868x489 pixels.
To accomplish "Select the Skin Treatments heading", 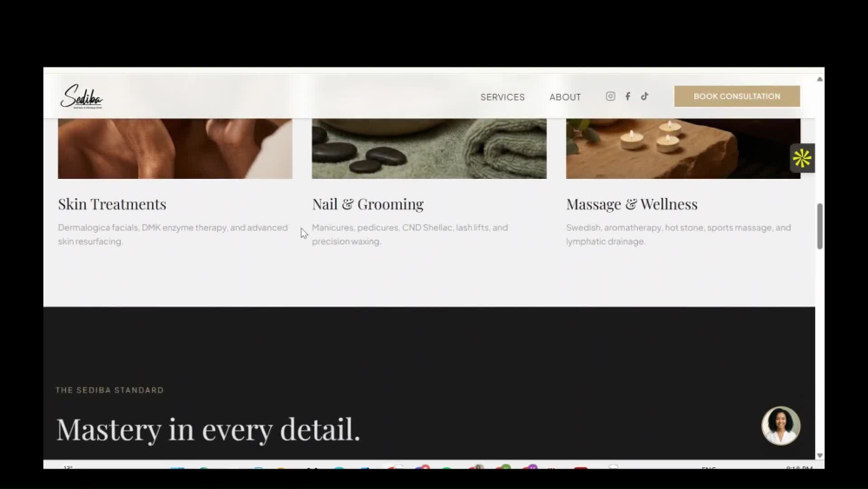I will [x=112, y=204].
